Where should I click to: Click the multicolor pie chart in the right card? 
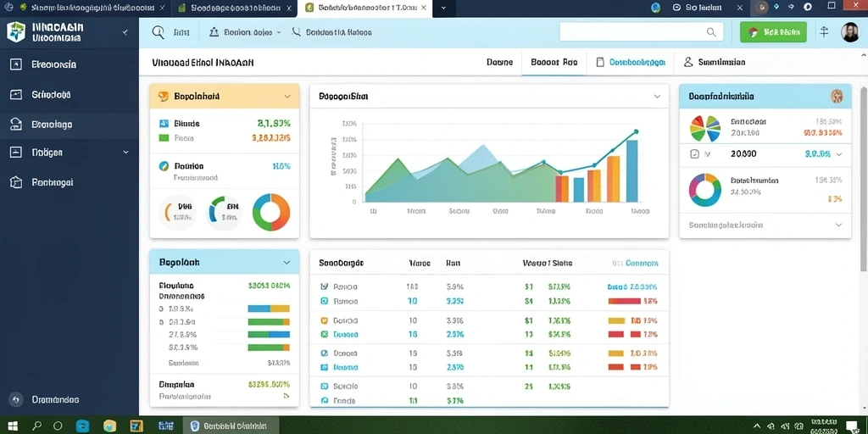pyautogui.click(x=704, y=129)
